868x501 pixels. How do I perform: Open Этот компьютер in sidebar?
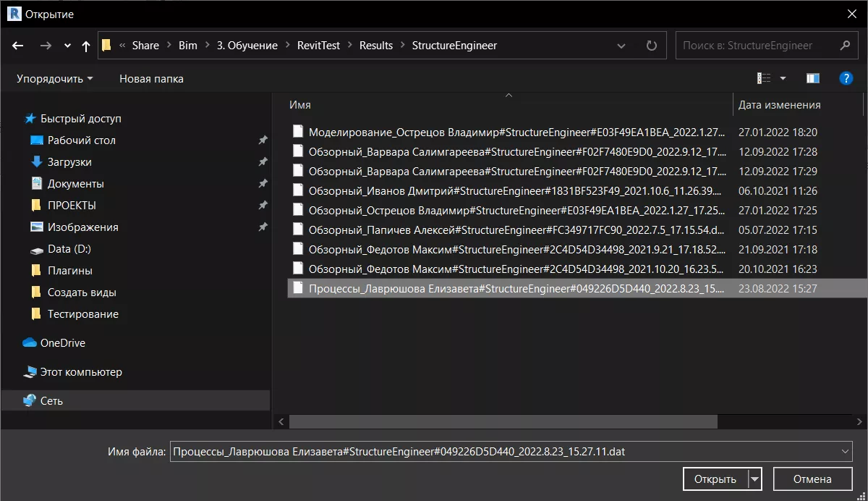tap(80, 372)
